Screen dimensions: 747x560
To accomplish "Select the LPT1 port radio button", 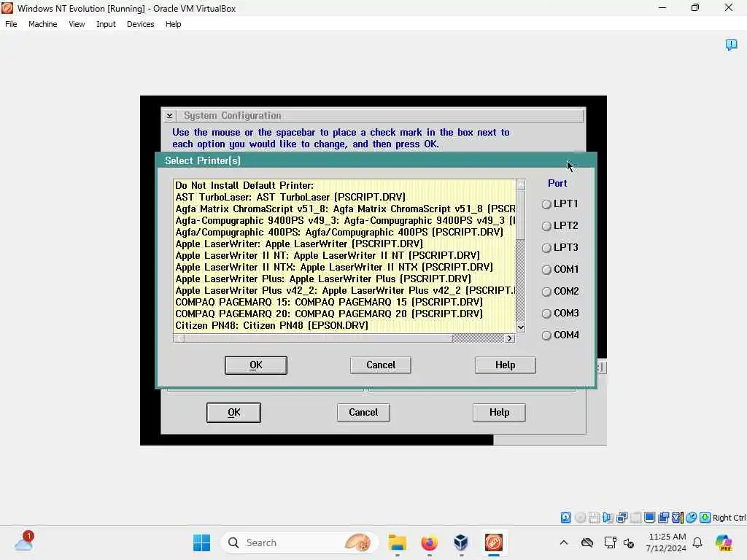I will [546, 204].
